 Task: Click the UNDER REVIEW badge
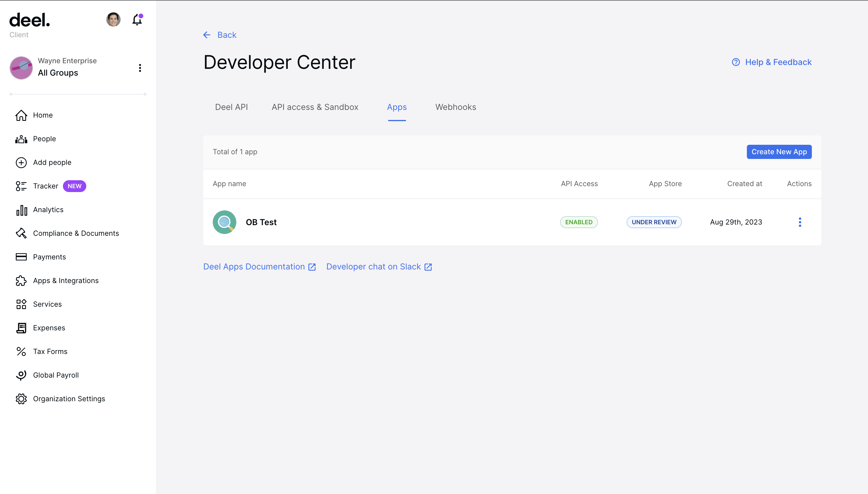coord(654,222)
